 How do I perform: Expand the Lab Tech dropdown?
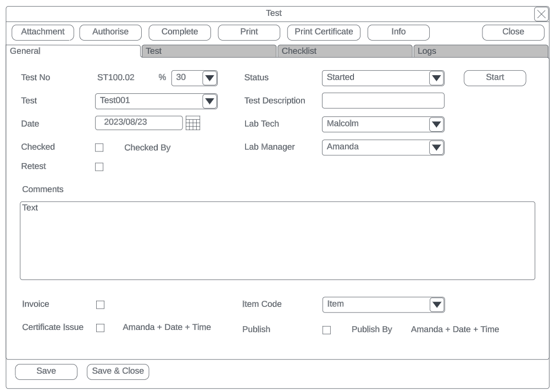[436, 125]
